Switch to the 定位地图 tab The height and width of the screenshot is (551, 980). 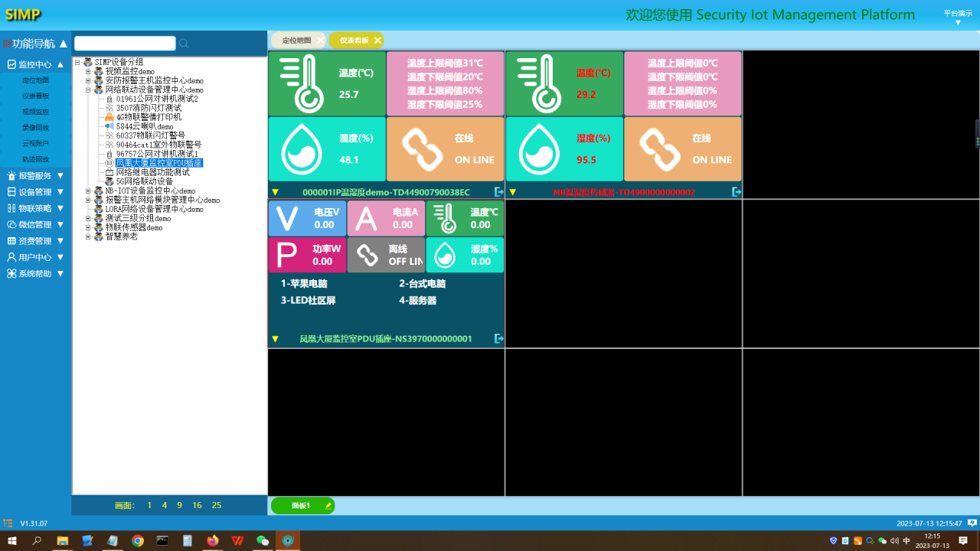296,41
